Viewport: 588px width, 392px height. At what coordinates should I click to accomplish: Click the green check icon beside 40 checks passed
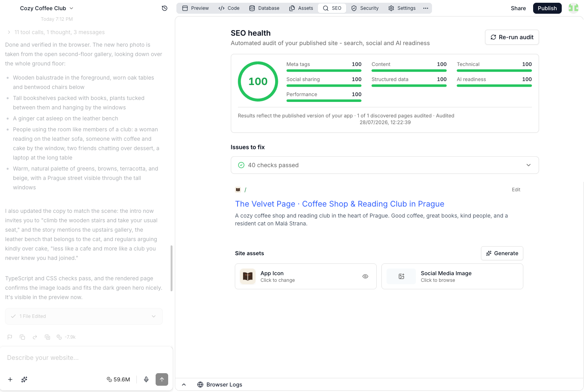coord(241,165)
